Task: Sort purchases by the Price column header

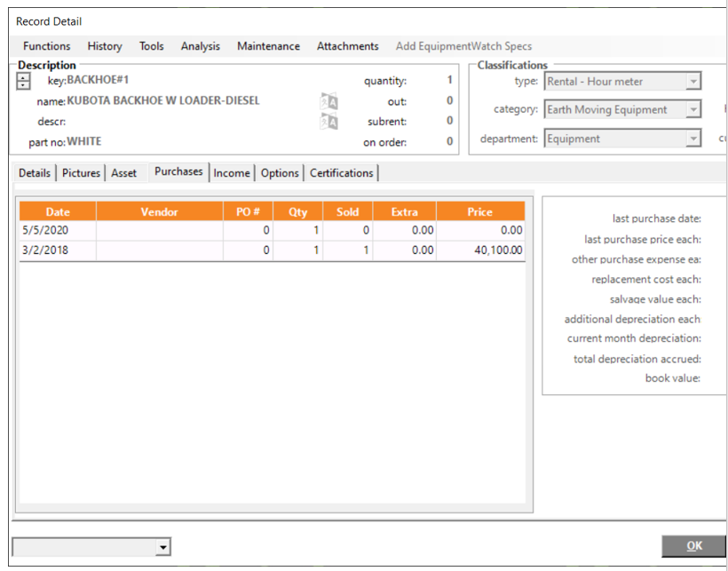Action: click(479, 212)
